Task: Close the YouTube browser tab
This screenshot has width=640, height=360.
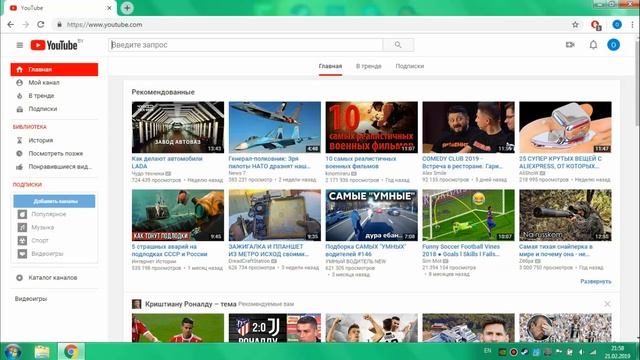Action: tap(109, 8)
